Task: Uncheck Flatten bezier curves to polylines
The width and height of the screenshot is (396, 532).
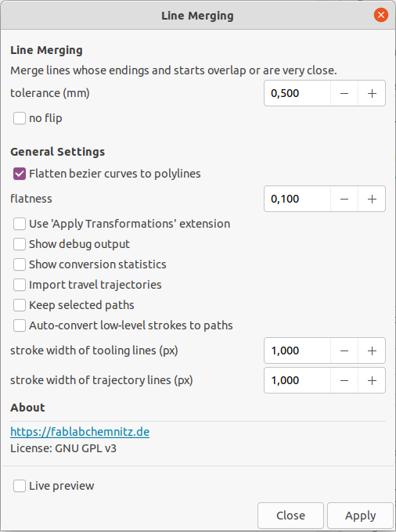Action: tap(20, 174)
